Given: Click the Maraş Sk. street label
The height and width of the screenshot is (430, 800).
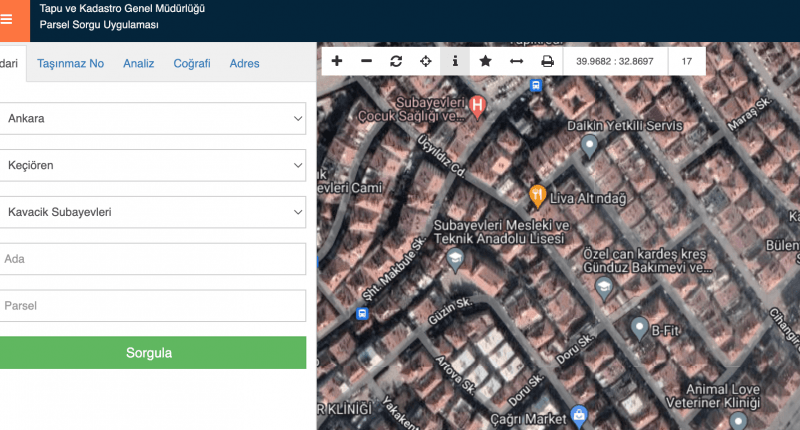Looking at the screenshot, I should coord(749,114).
